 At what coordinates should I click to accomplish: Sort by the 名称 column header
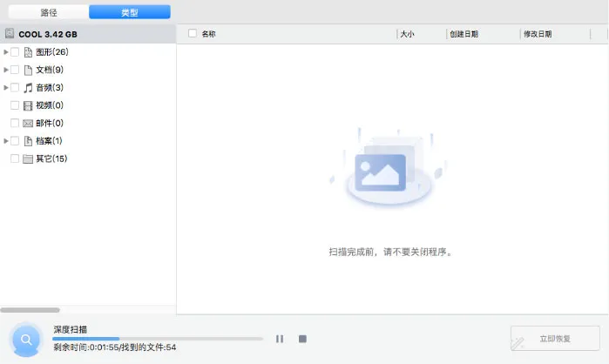pos(208,34)
